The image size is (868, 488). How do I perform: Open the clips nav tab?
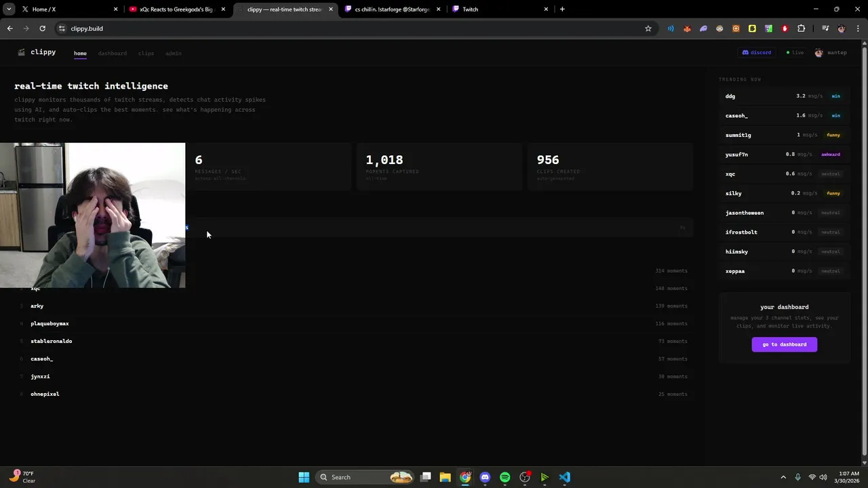tap(146, 53)
